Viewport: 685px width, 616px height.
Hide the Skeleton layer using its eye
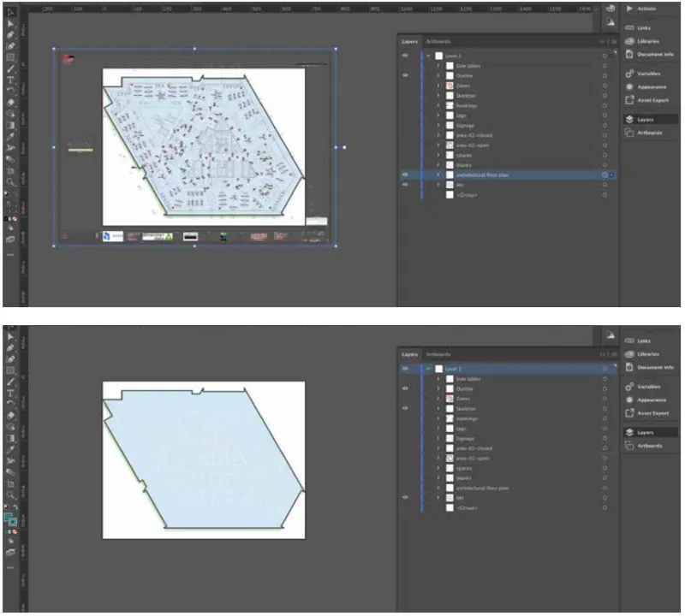[x=405, y=409]
